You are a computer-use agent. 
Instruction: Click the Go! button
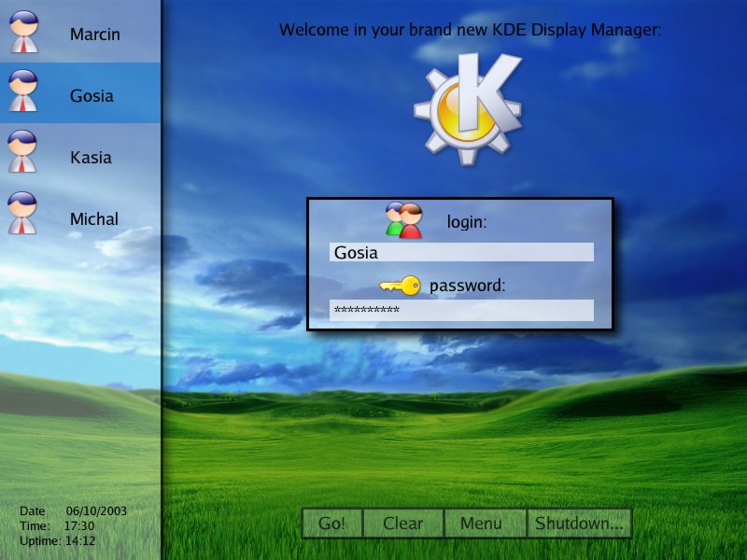pos(332,524)
